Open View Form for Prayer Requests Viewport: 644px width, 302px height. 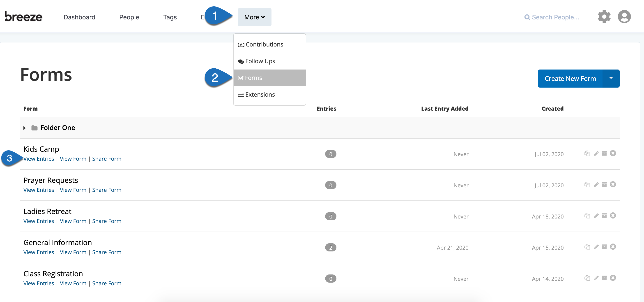[x=73, y=190]
